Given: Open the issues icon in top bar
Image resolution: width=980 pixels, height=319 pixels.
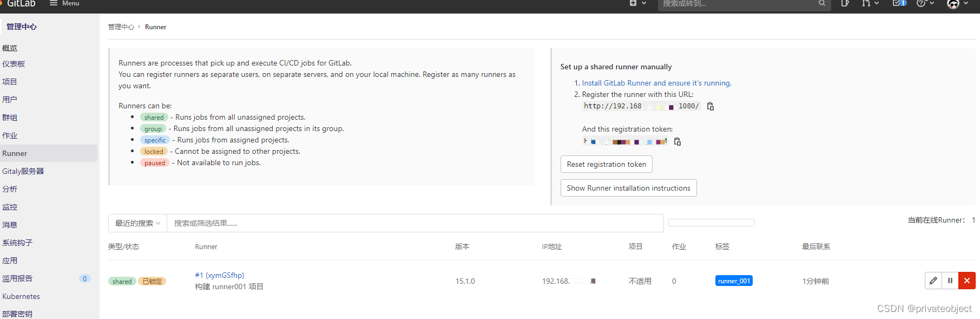Looking at the screenshot, I should tap(845, 3).
